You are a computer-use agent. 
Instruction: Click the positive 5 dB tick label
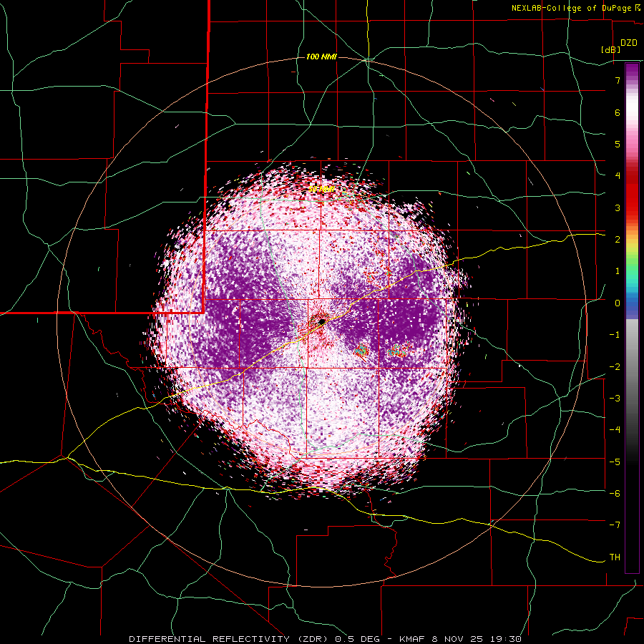click(x=618, y=144)
